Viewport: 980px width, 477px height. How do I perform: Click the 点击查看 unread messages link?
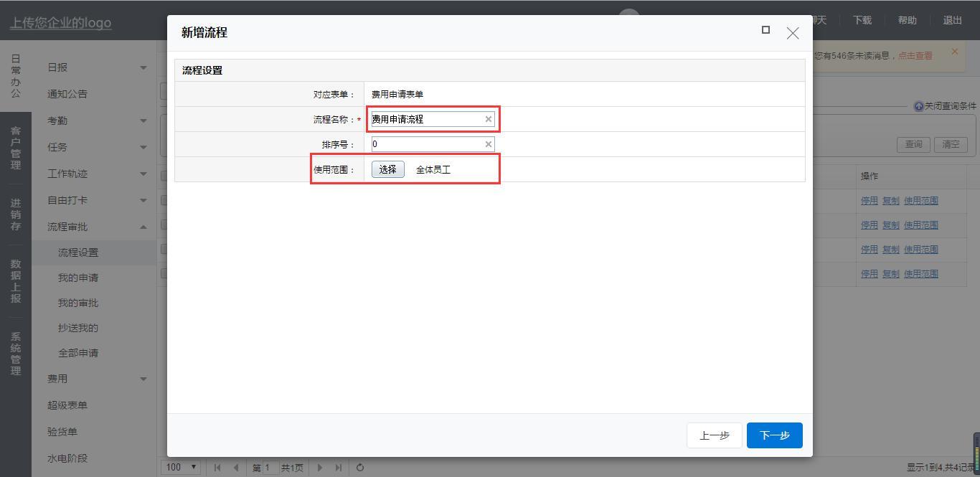click(x=915, y=55)
